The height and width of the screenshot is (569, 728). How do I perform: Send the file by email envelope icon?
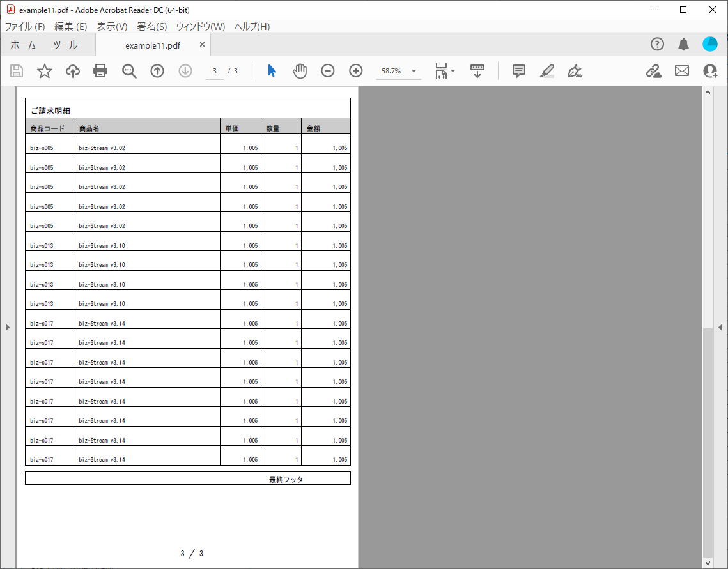click(682, 71)
